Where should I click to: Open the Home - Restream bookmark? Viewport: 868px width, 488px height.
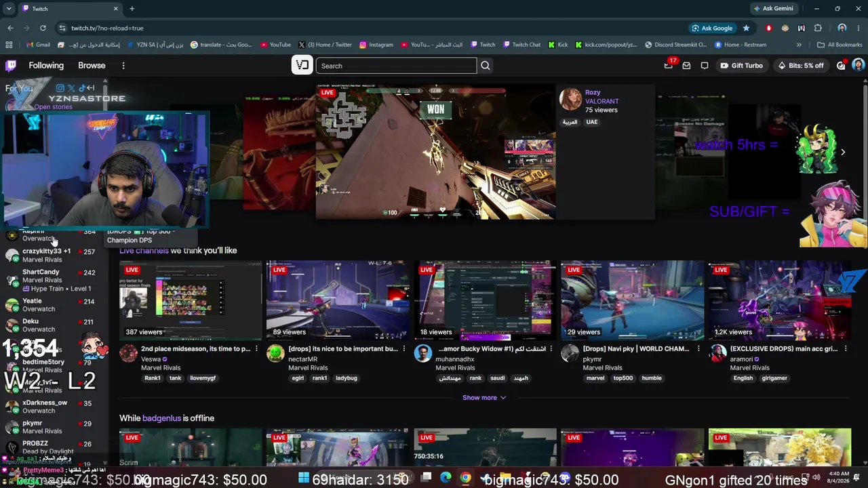(x=741, y=45)
